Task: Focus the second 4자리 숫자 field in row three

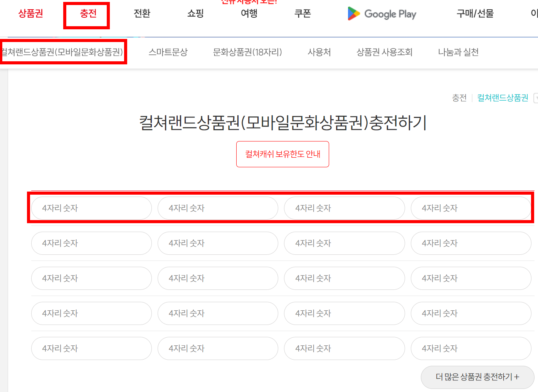Action: (218, 278)
